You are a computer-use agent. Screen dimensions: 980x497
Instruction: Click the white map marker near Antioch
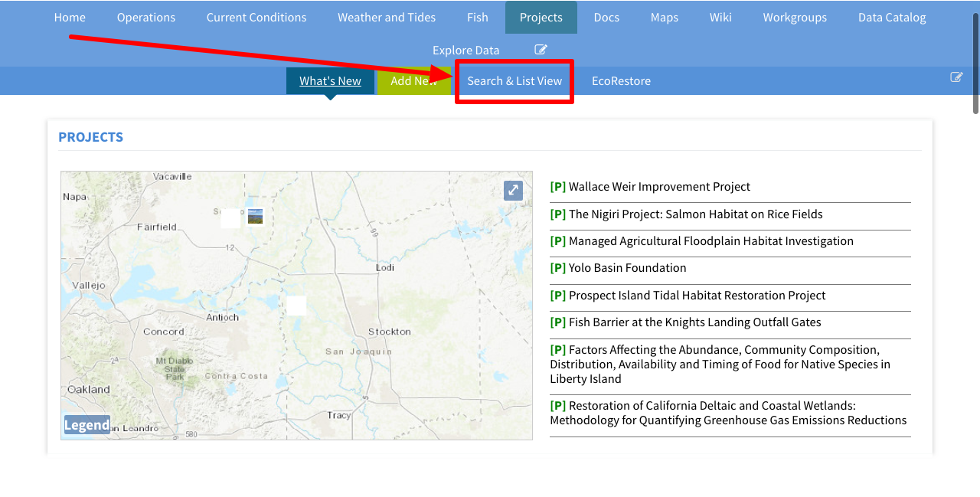[296, 306]
